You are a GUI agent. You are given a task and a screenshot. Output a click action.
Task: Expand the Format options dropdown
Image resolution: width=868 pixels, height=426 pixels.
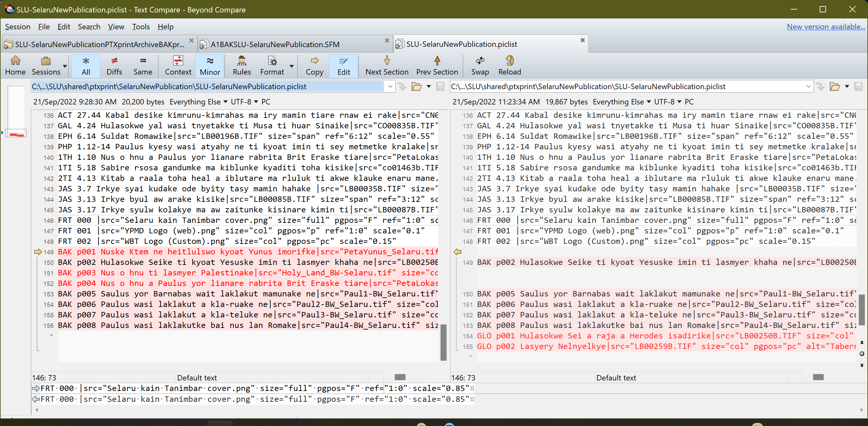click(292, 66)
